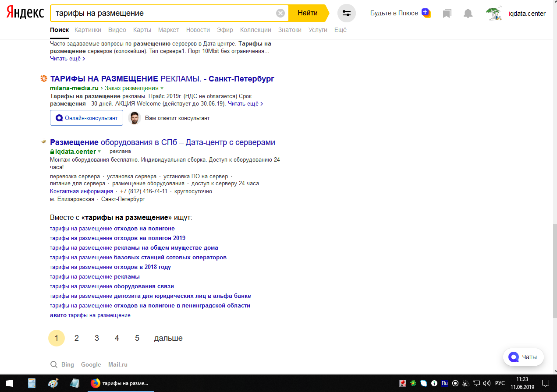Click the Найти search button
The height and width of the screenshot is (392, 557).
pos(308,13)
